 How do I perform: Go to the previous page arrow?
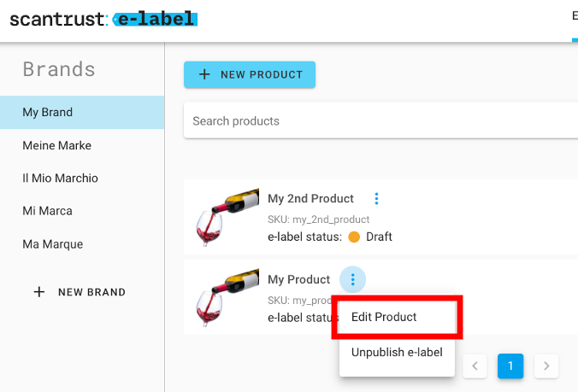(475, 366)
